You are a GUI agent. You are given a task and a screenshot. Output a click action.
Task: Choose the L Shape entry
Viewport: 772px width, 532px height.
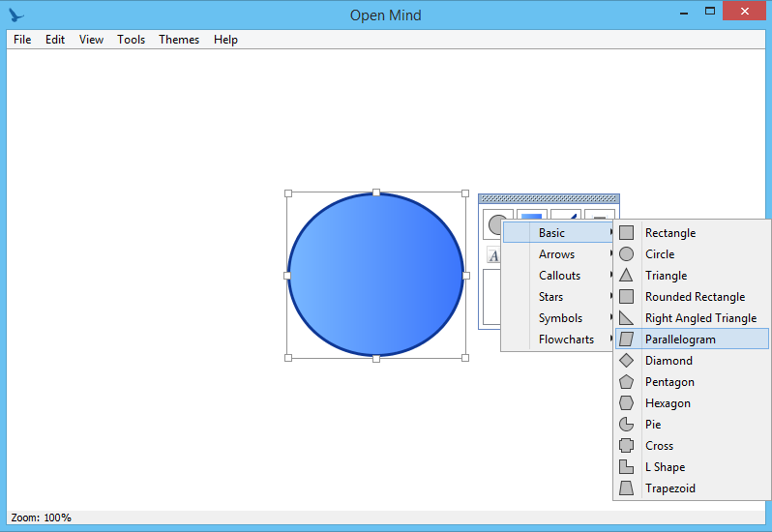[x=692, y=467]
